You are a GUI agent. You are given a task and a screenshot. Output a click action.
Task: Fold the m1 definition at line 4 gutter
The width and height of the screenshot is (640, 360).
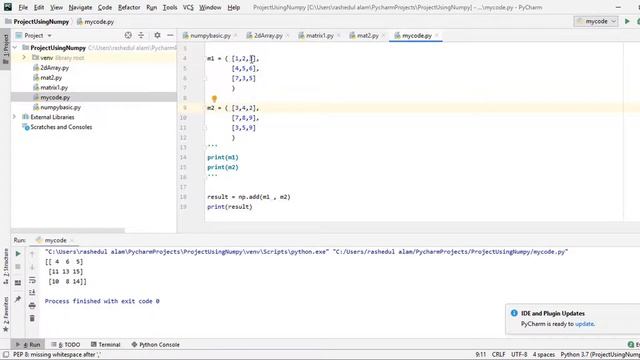pyautogui.click(x=205, y=58)
